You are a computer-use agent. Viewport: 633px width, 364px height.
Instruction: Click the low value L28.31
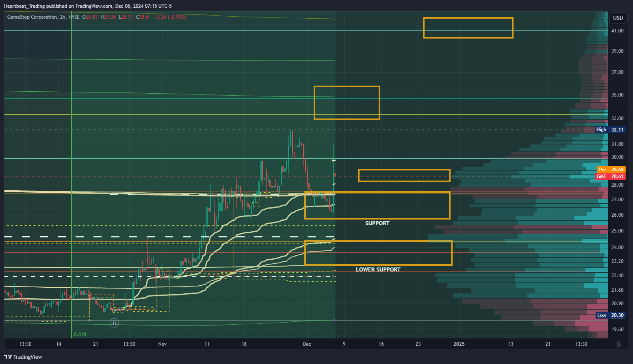tap(126, 17)
